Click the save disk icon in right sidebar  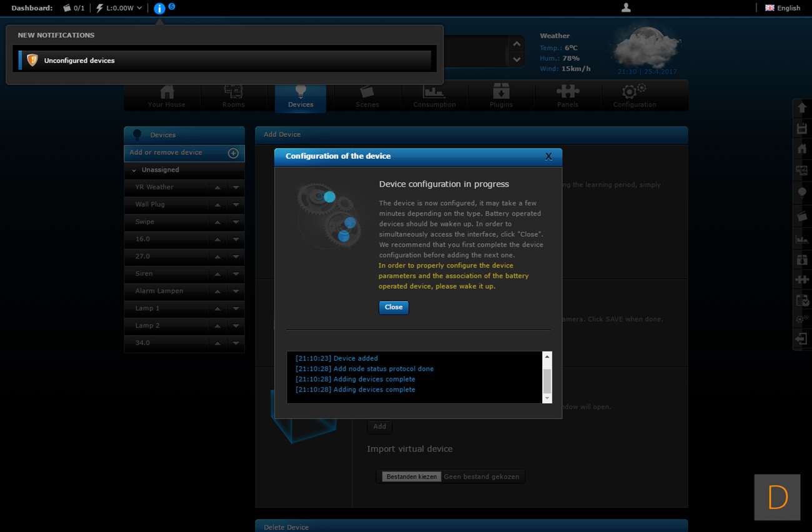pos(802,129)
